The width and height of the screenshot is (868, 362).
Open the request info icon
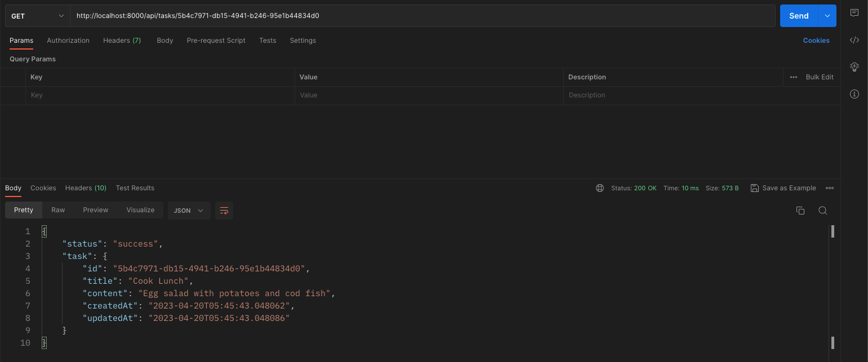coord(854,94)
